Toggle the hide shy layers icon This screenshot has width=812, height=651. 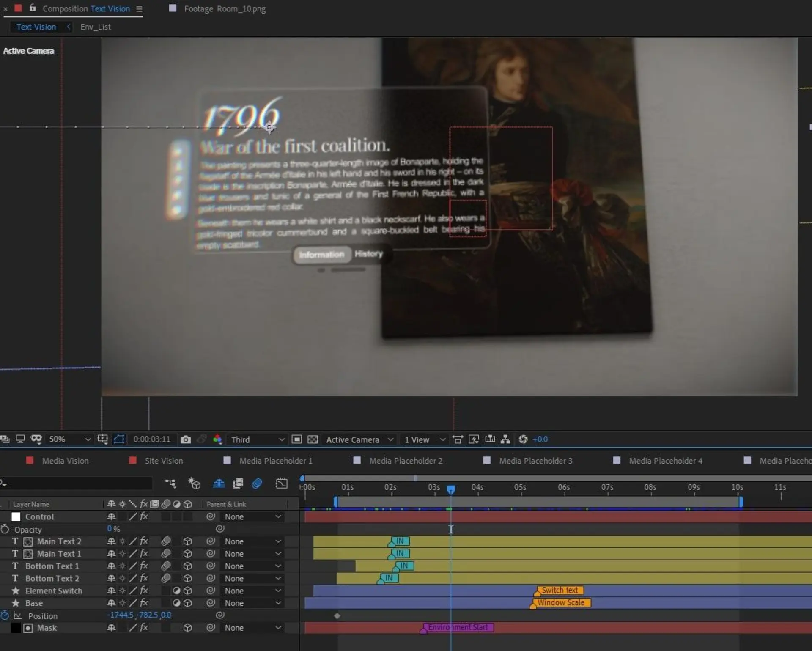click(x=219, y=483)
